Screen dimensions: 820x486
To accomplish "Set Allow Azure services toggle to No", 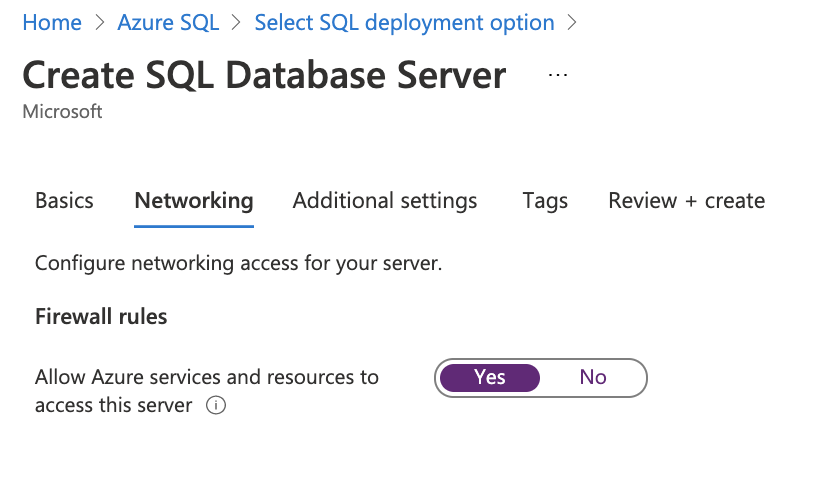I will pyautogui.click(x=593, y=377).
